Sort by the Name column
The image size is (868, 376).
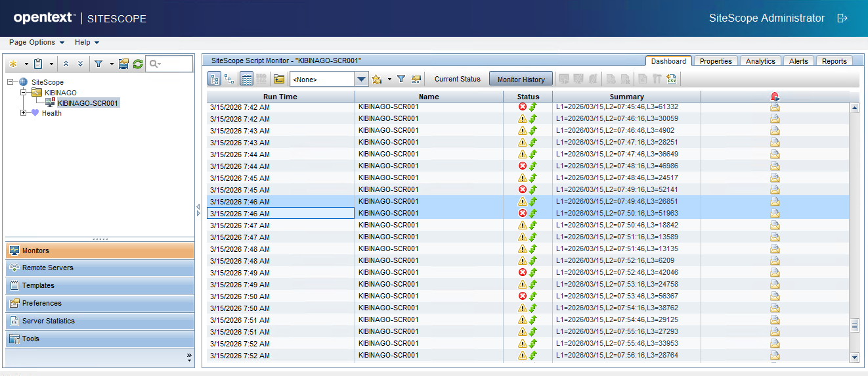tap(429, 97)
